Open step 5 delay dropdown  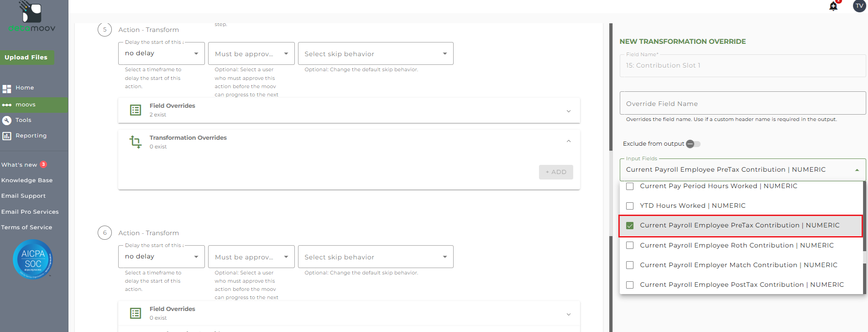pyautogui.click(x=161, y=53)
